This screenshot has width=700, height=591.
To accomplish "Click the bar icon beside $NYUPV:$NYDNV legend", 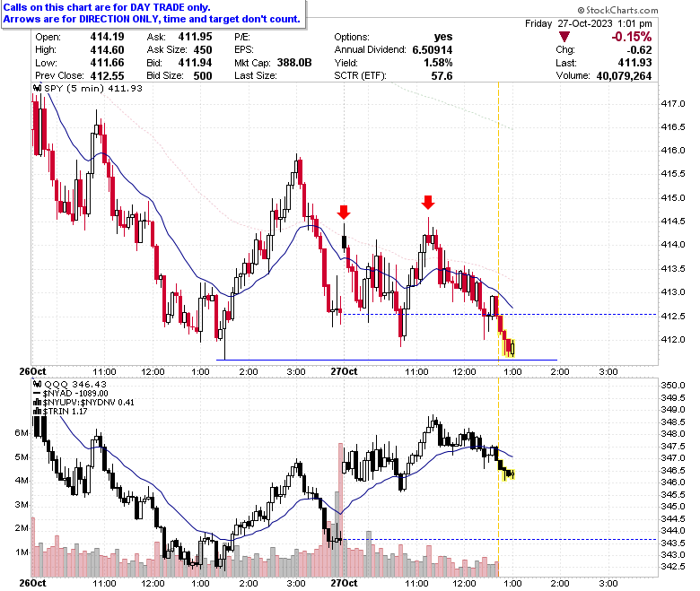I will [x=38, y=403].
